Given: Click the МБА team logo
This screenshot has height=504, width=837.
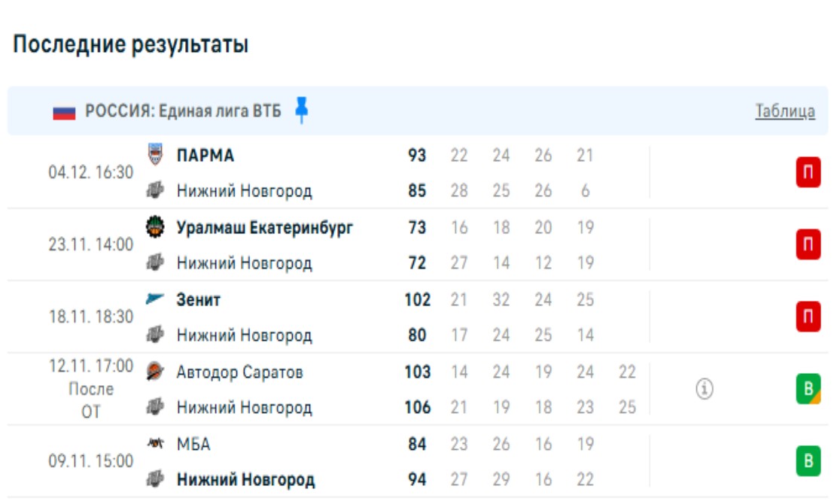Looking at the screenshot, I should (x=154, y=444).
